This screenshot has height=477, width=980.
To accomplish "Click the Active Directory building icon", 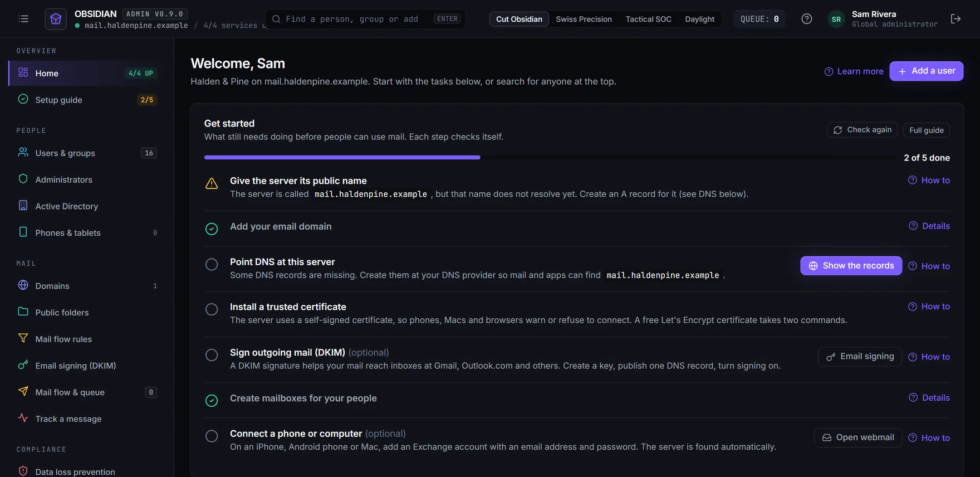I will tap(23, 206).
